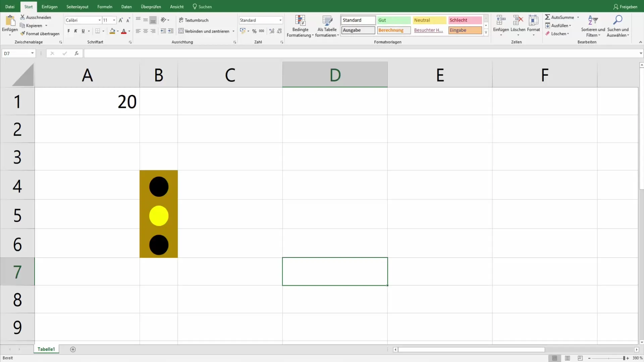Switch to page layout view icon
This screenshot has width=644, height=362.
pos(567,358)
